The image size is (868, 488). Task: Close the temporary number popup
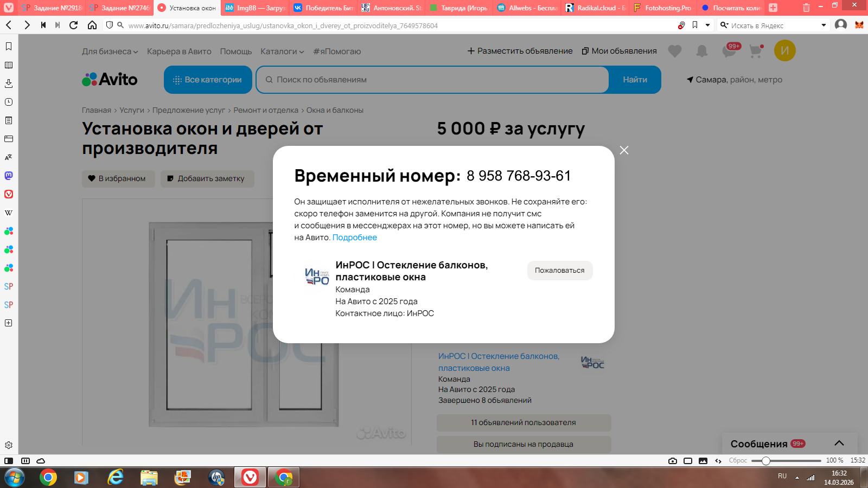pyautogui.click(x=624, y=150)
